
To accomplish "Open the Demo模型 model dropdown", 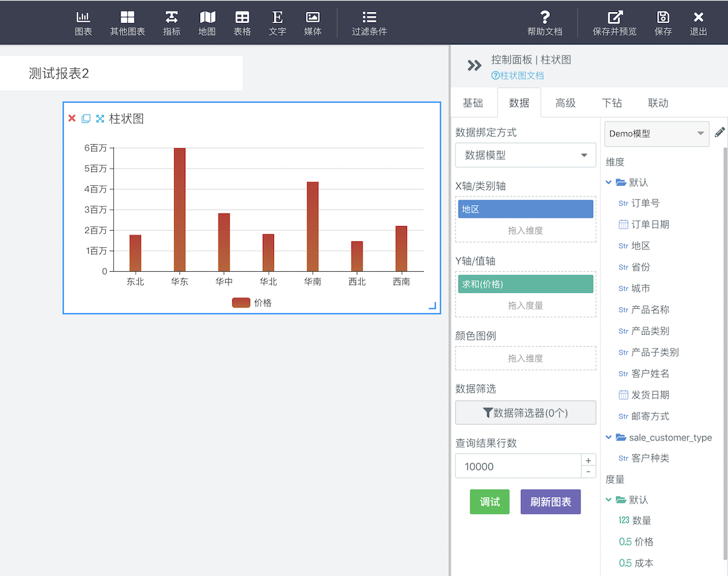I will click(657, 134).
